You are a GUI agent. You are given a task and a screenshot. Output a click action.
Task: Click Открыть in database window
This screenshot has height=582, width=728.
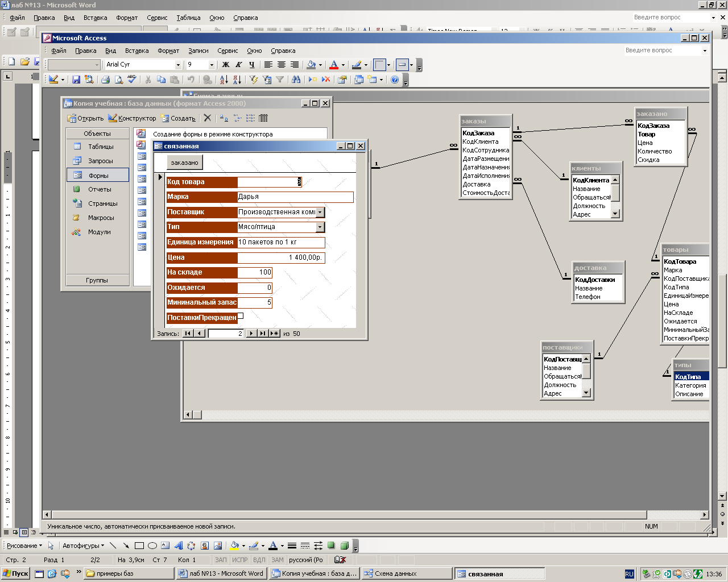[85, 118]
